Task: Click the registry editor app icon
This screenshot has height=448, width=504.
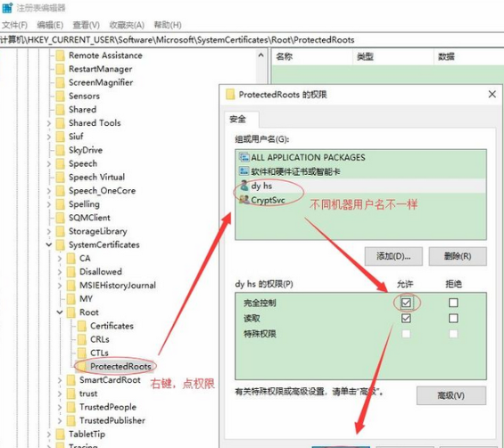Action: tap(7, 8)
